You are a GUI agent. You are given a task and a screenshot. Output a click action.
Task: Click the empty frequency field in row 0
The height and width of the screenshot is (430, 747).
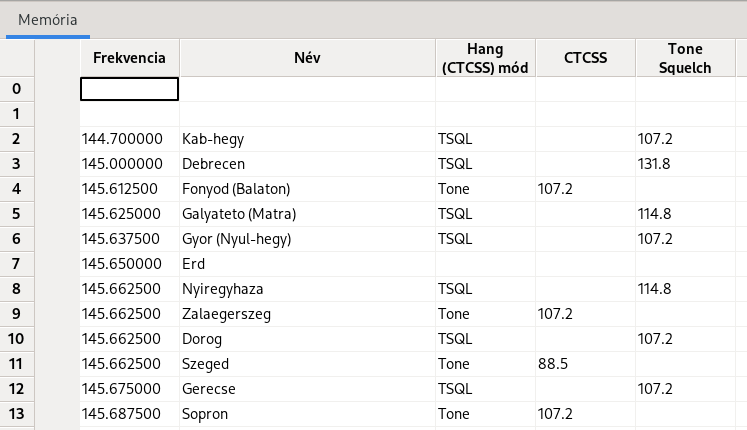click(129, 89)
